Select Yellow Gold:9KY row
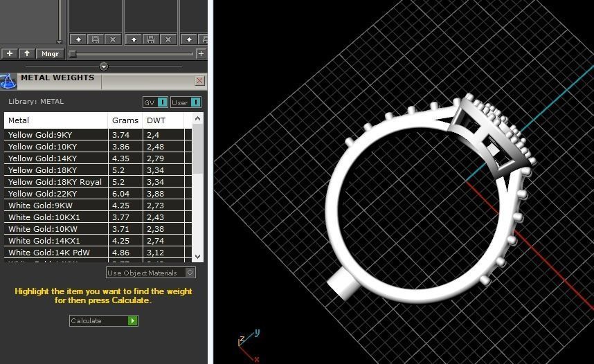 coord(98,135)
